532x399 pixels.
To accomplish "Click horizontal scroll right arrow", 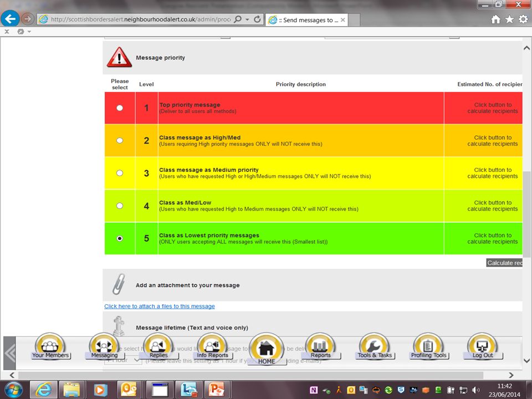I will click(511, 375).
